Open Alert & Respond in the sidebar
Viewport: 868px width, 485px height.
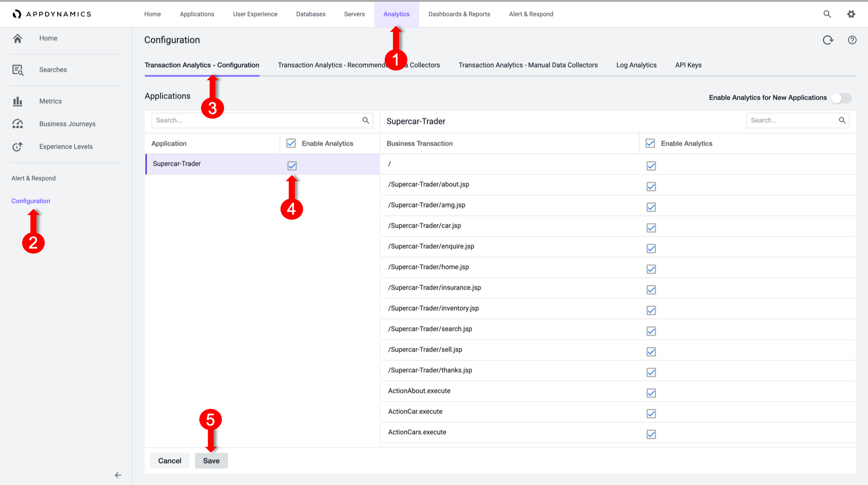click(x=33, y=178)
